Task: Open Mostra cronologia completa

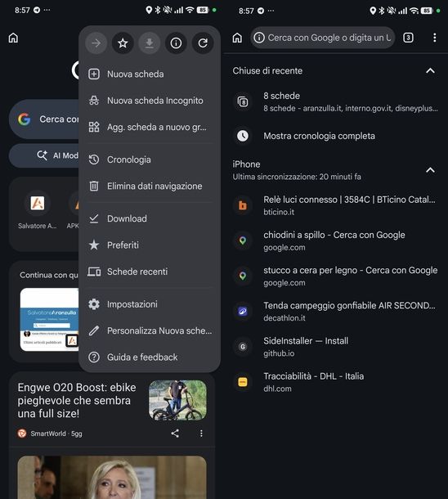Action: pos(336,136)
